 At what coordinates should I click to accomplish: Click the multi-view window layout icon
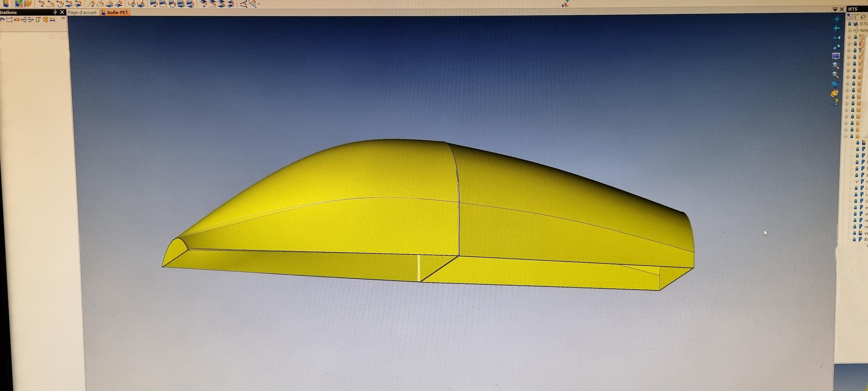(836, 56)
